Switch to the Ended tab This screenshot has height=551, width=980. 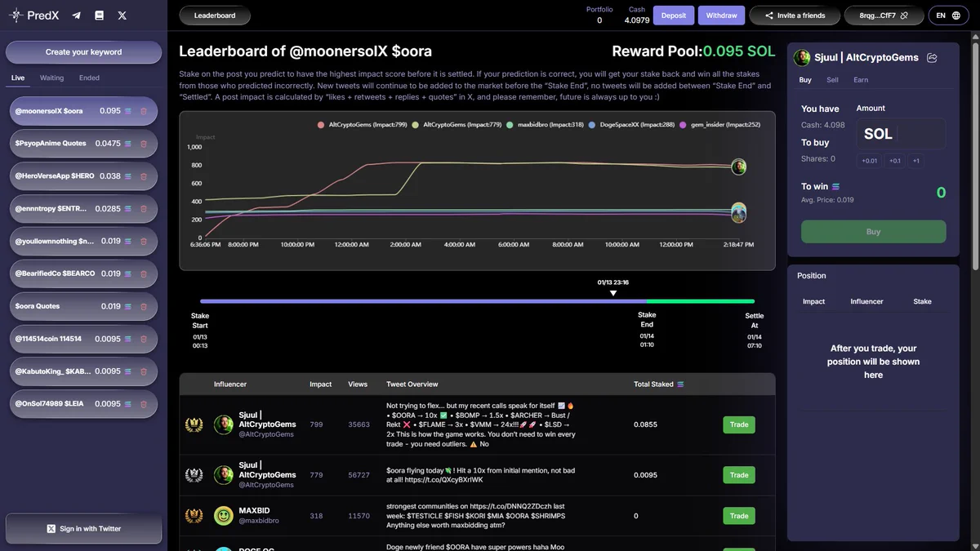coord(89,78)
